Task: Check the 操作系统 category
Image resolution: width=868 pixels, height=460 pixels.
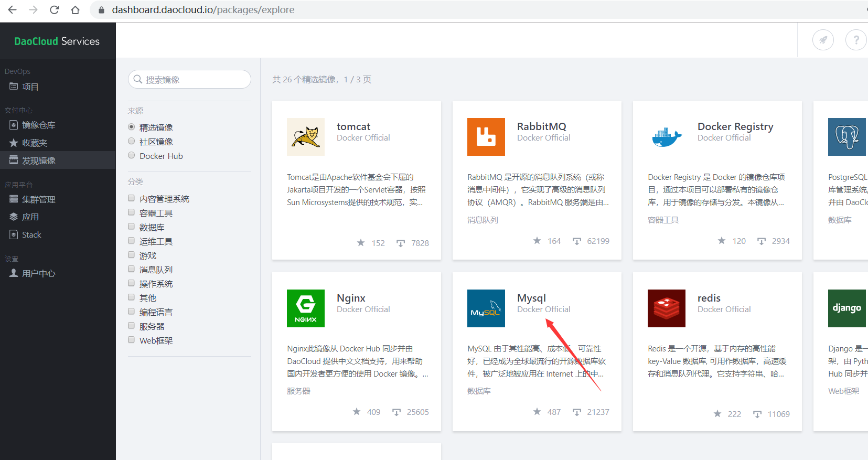Action: coord(132,283)
